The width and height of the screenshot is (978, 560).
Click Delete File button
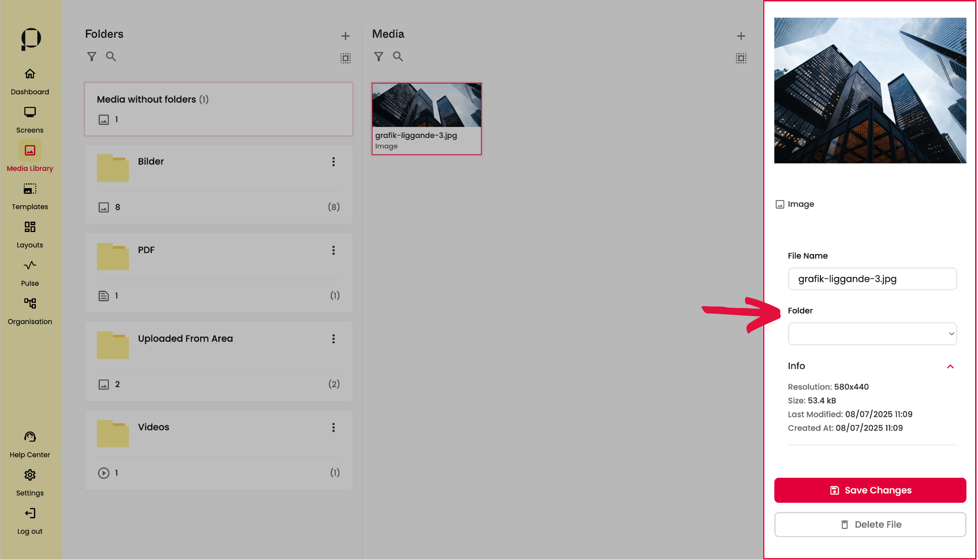pos(870,525)
